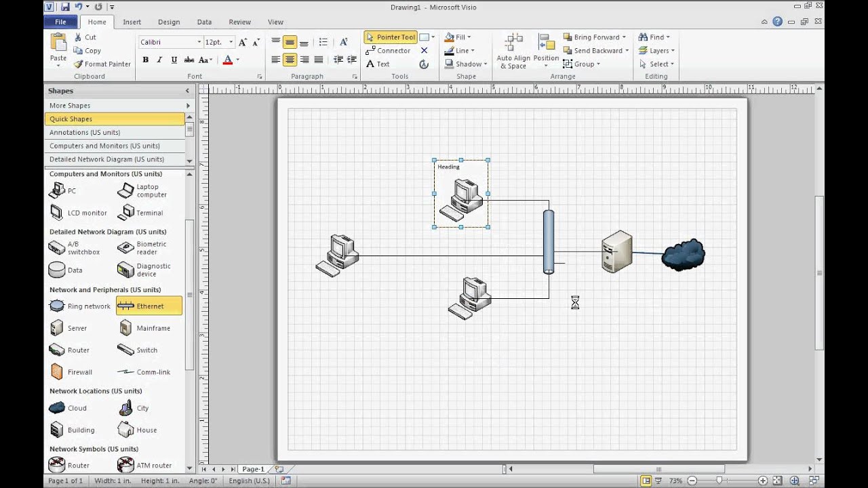
Task: Expand the More Shapes menu
Action: click(x=119, y=105)
